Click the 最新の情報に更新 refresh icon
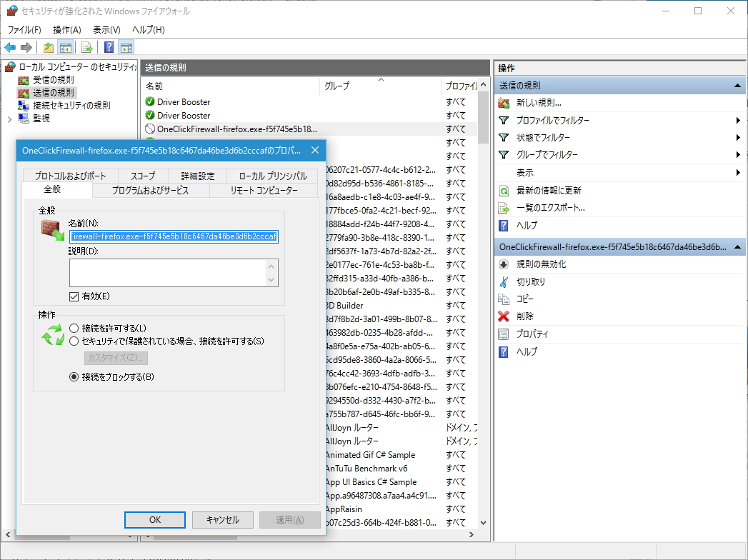This screenshot has width=748, height=560. click(504, 191)
